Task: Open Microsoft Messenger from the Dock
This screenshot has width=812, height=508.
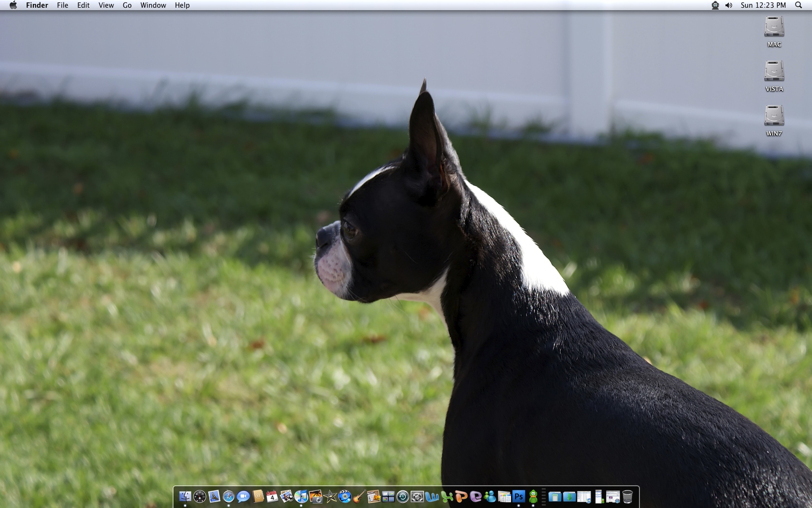Action: click(490, 496)
